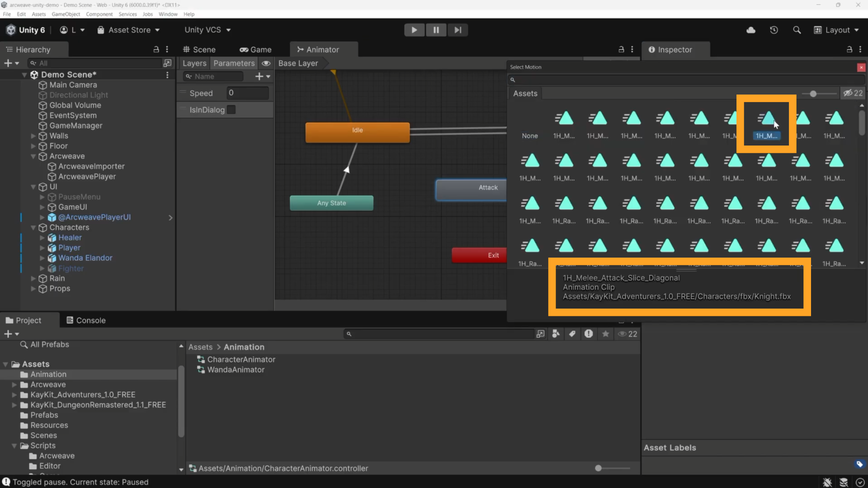Expand the Rain object in the Hierarchy
868x488 pixels.
pos(33,278)
